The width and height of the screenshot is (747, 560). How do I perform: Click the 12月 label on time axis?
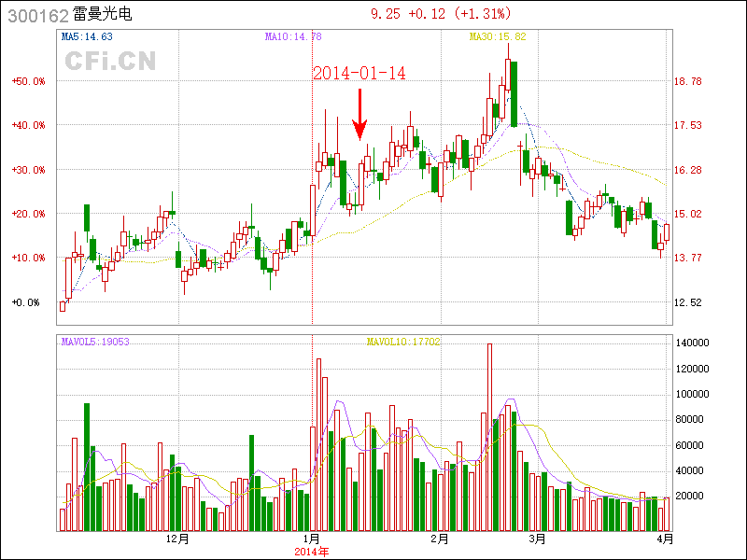coord(177,539)
